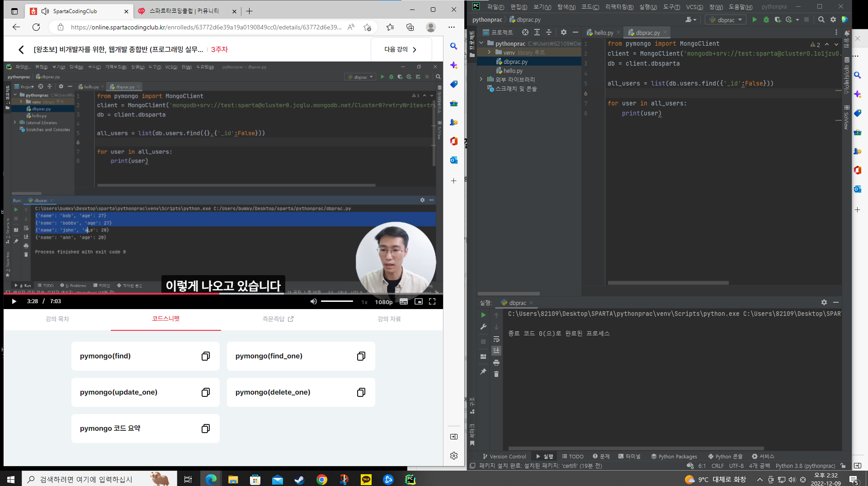Toggle video subtitles

coord(404,301)
